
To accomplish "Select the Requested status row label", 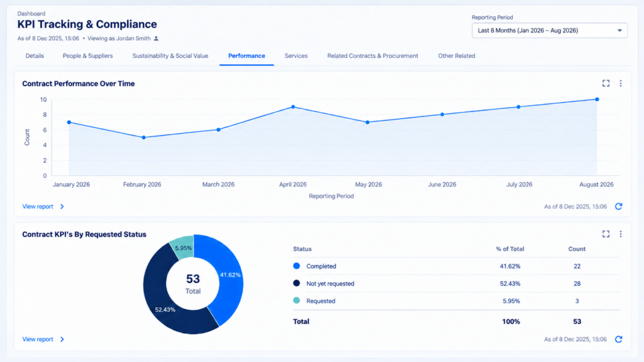I will tap(321, 301).
